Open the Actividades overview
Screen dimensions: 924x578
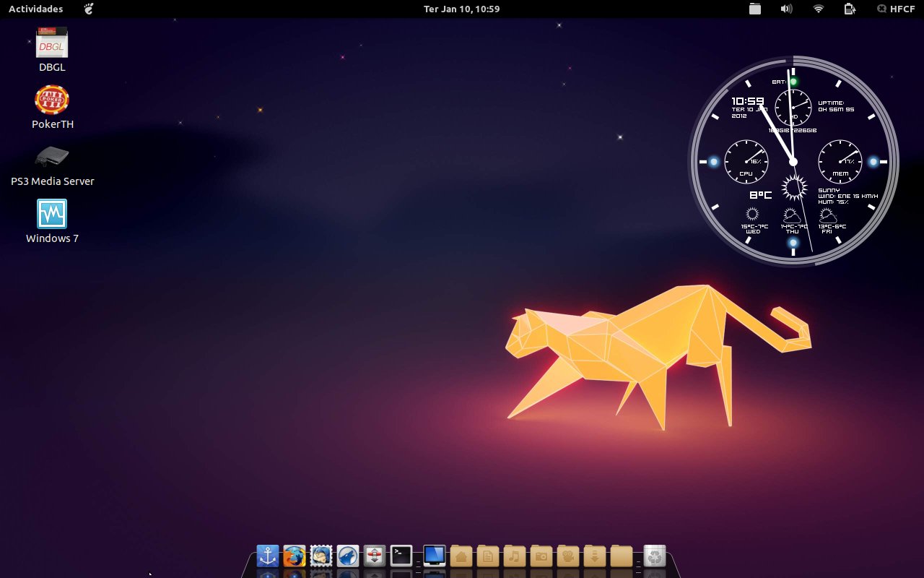coord(35,9)
